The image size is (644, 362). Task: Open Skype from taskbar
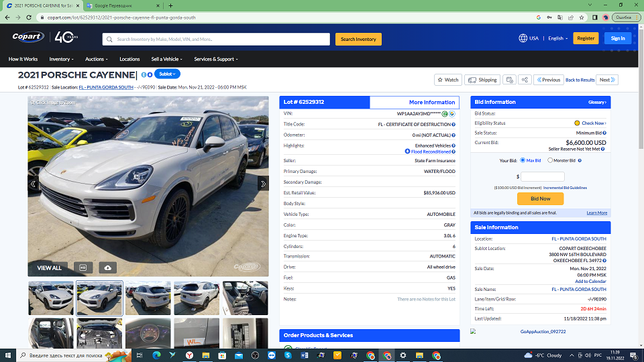click(x=288, y=355)
